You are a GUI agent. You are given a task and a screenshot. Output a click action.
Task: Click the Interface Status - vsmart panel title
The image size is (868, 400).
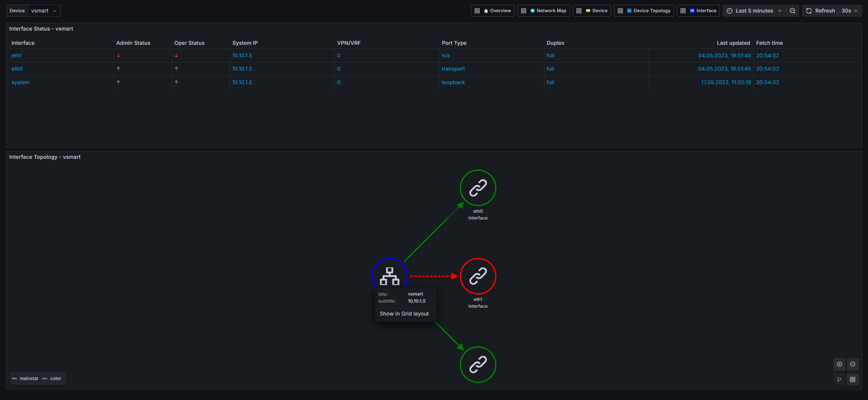[x=41, y=29]
